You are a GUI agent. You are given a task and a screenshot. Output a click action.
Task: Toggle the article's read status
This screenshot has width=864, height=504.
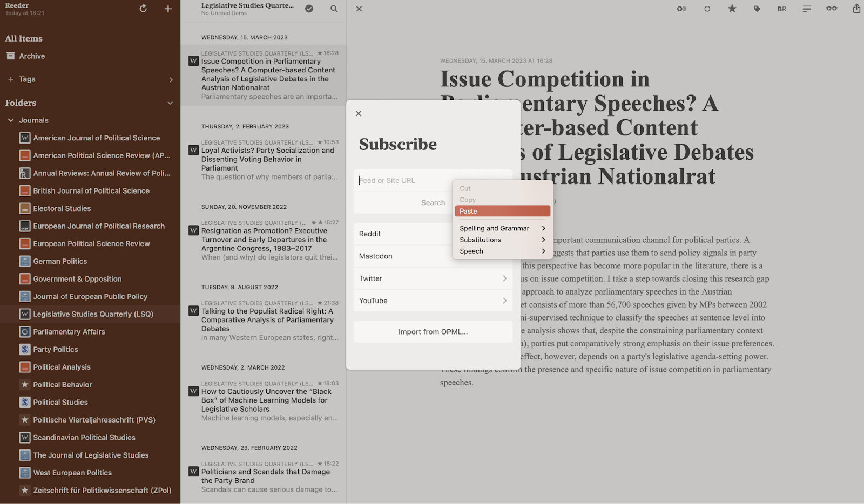[x=681, y=9]
